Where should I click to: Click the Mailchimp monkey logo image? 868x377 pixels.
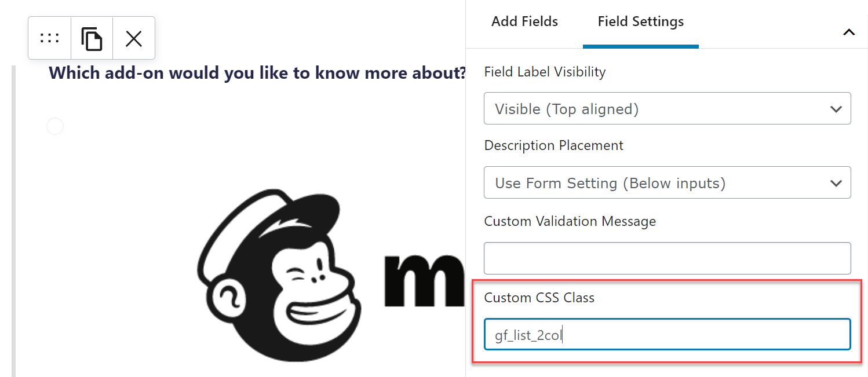[x=279, y=276]
